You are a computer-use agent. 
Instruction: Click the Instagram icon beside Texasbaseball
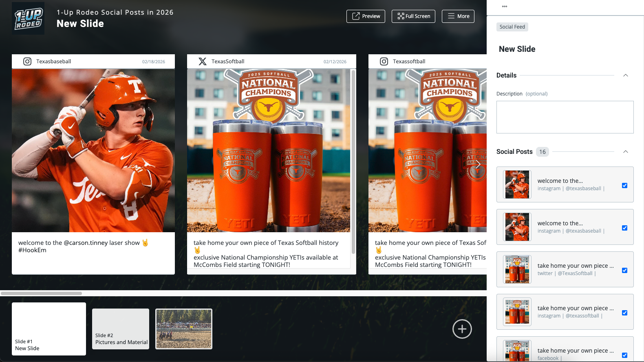click(x=27, y=62)
